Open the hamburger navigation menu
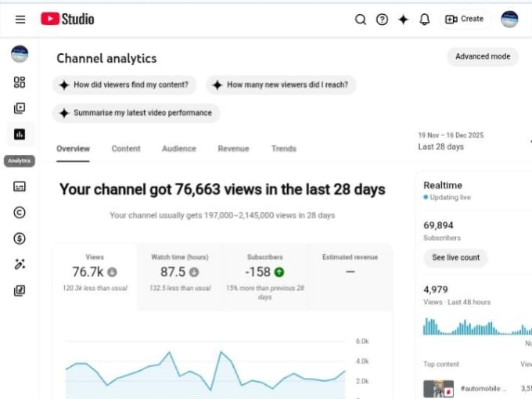The image size is (532, 399). 20,20
